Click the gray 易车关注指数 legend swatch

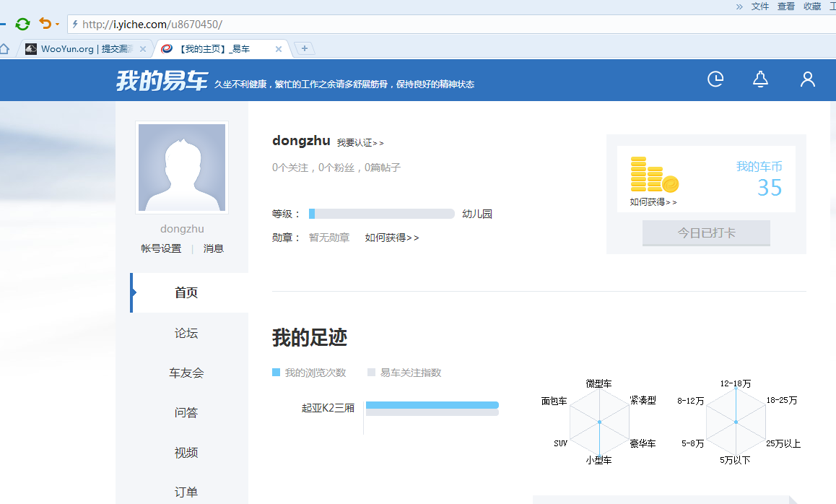click(x=372, y=373)
